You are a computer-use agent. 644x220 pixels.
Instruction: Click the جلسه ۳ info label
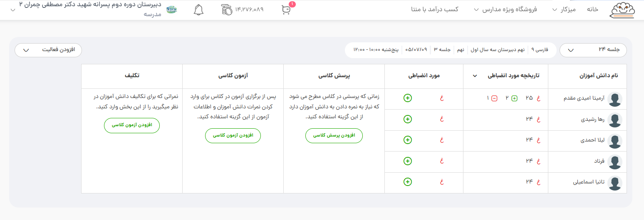pos(442,50)
